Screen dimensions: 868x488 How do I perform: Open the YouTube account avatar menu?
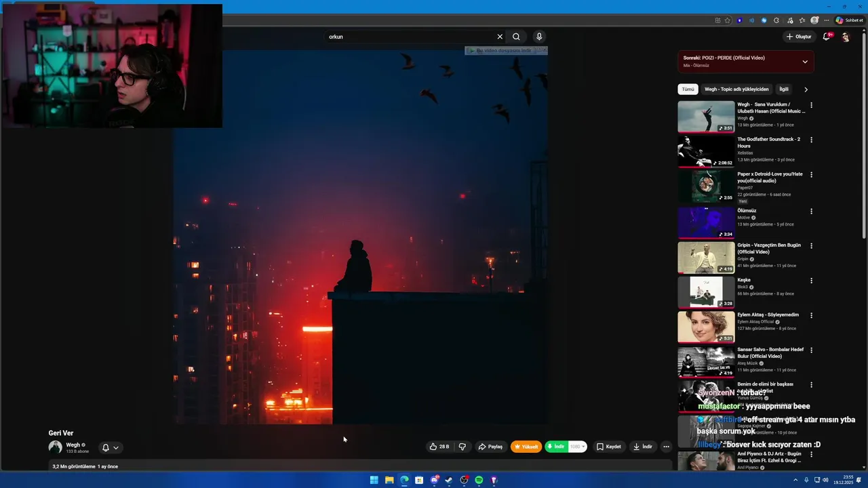[845, 37]
